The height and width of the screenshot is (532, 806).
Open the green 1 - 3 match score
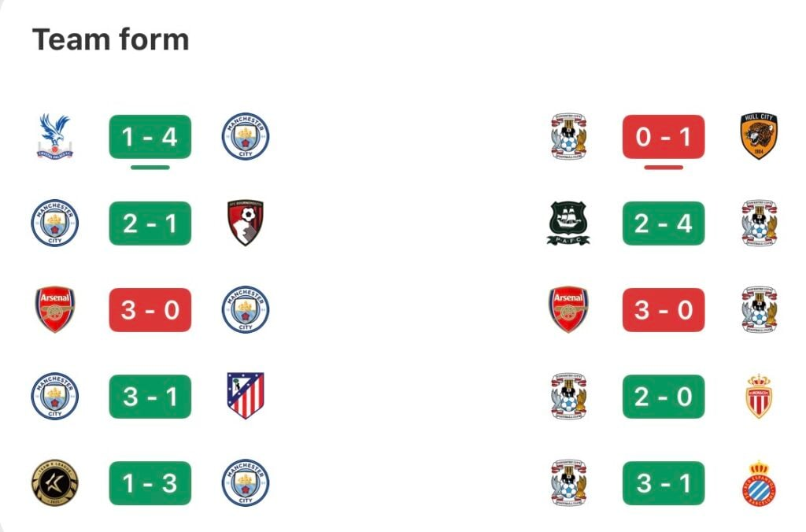coord(150,483)
